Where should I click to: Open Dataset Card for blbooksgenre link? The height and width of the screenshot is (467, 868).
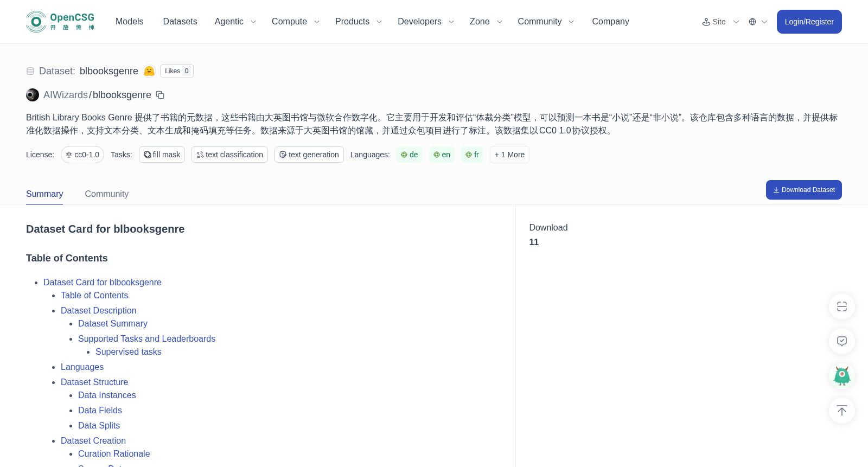point(103,282)
